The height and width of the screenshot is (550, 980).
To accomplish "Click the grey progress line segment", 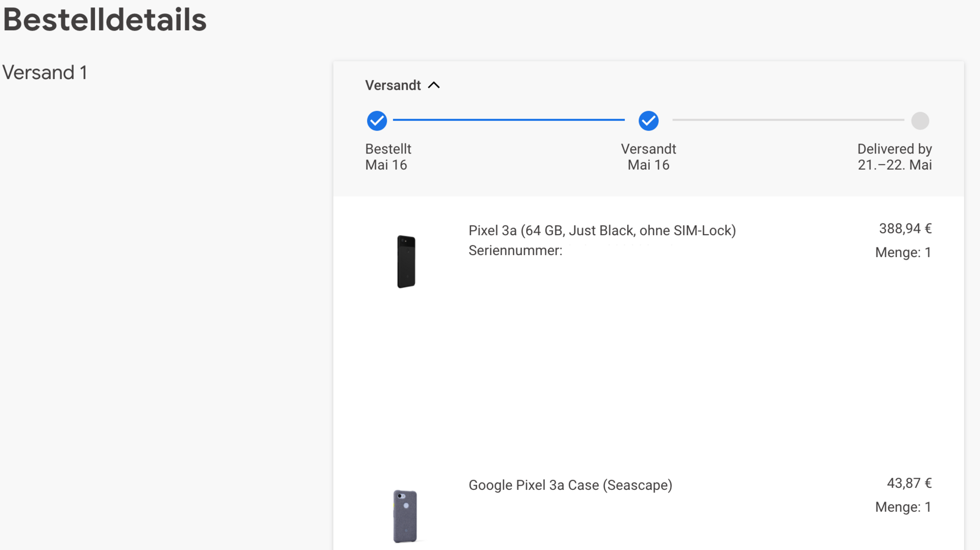I will [x=788, y=120].
